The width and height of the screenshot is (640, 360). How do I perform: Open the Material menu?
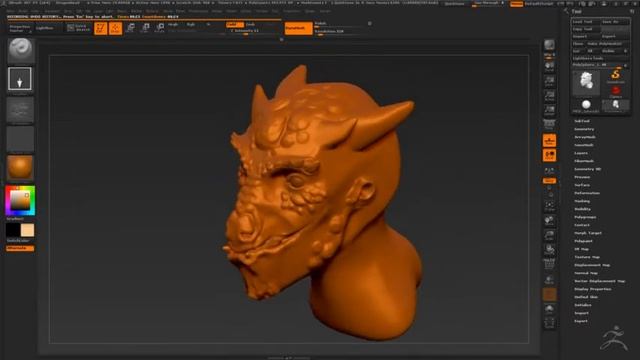tap(152, 11)
